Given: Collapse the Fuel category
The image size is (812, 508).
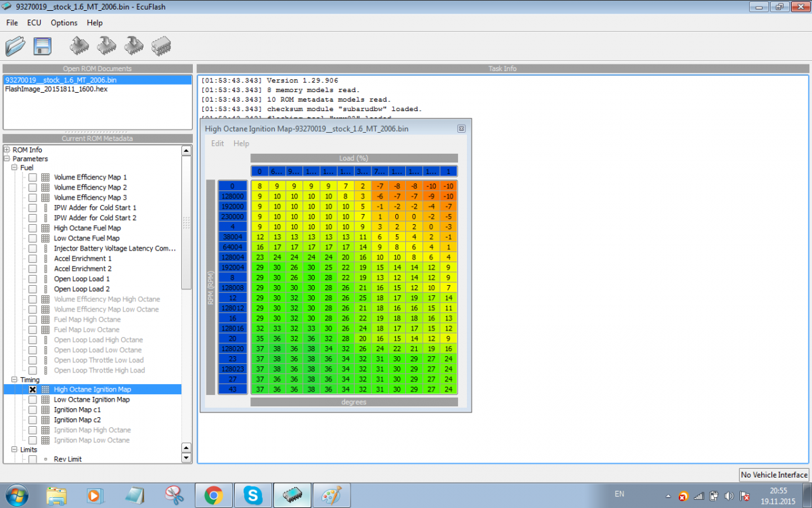Looking at the screenshot, I should click(x=15, y=167).
